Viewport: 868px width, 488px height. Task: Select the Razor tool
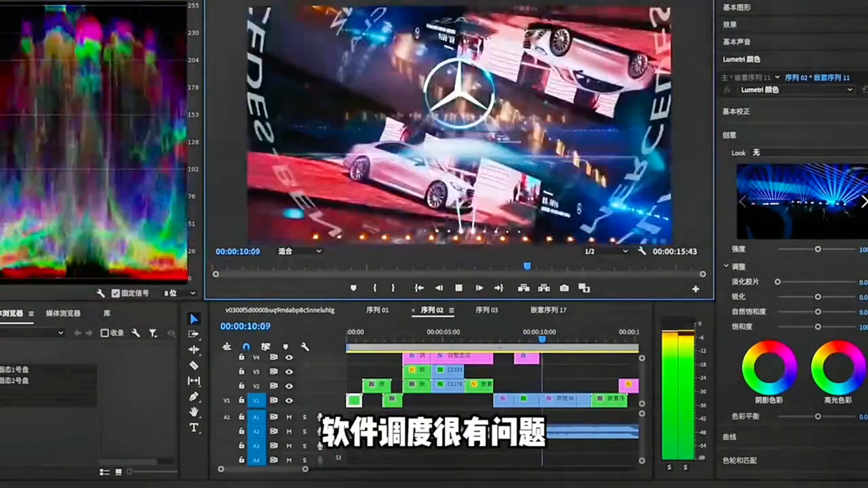(194, 365)
